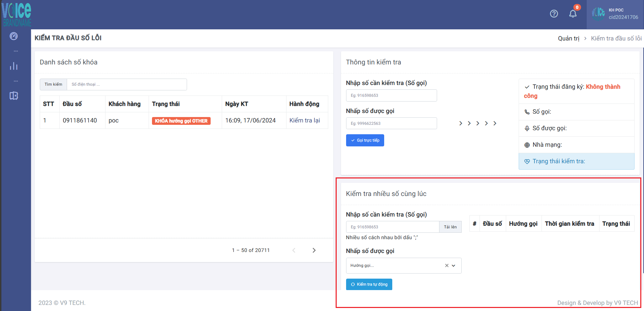Click the Kiểm tra lại link
The width and height of the screenshot is (644, 311).
305,120
